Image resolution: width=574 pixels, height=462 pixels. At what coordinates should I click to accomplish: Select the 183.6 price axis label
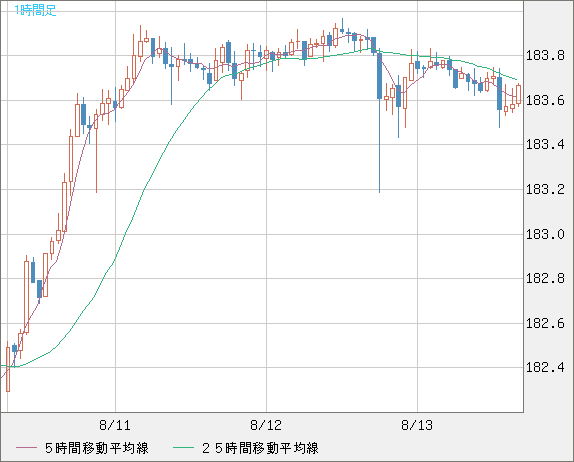click(545, 100)
